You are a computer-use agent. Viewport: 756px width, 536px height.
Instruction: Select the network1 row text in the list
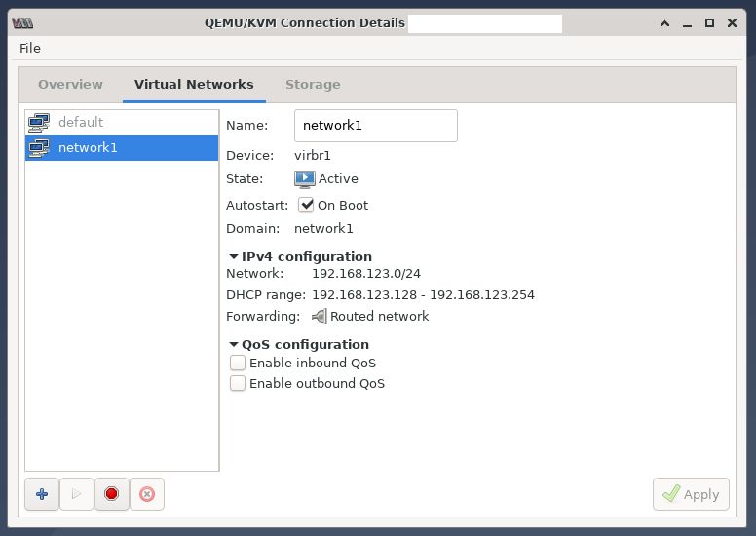pos(88,147)
